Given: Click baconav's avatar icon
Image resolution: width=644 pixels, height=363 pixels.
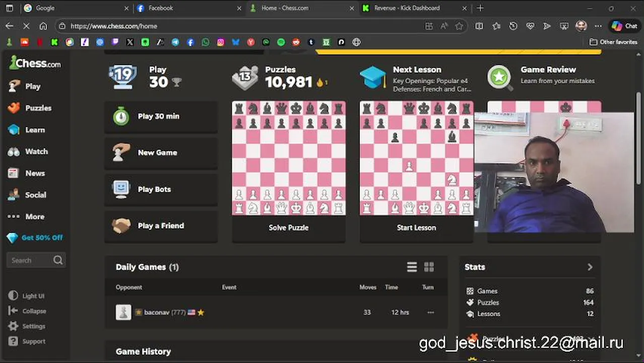Looking at the screenshot, I should 123,313.
